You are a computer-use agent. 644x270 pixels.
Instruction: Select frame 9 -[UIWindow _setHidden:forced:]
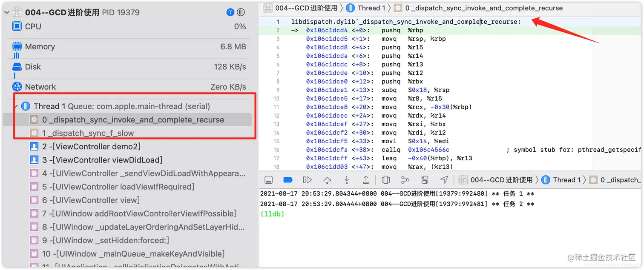click(128, 240)
